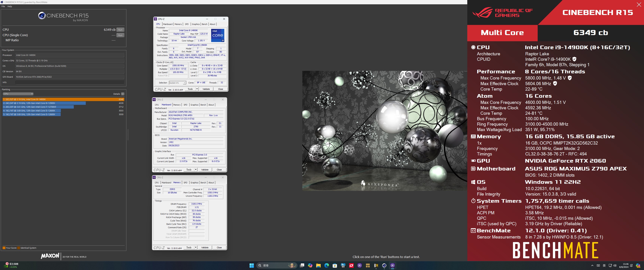Click the shield icon after 5604.06 MHz
The image size is (644, 270).
pyautogui.click(x=555, y=83)
